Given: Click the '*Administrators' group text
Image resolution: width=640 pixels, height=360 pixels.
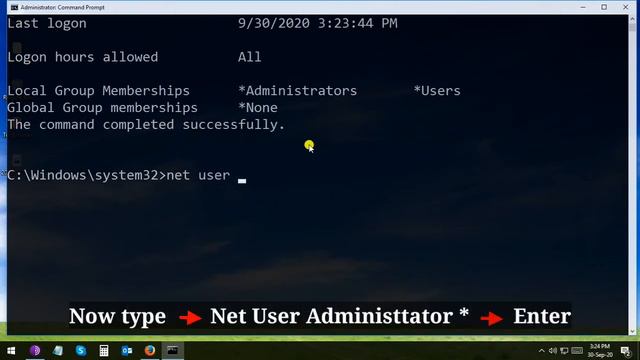Looking at the screenshot, I should pyautogui.click(x=298, y=91).
